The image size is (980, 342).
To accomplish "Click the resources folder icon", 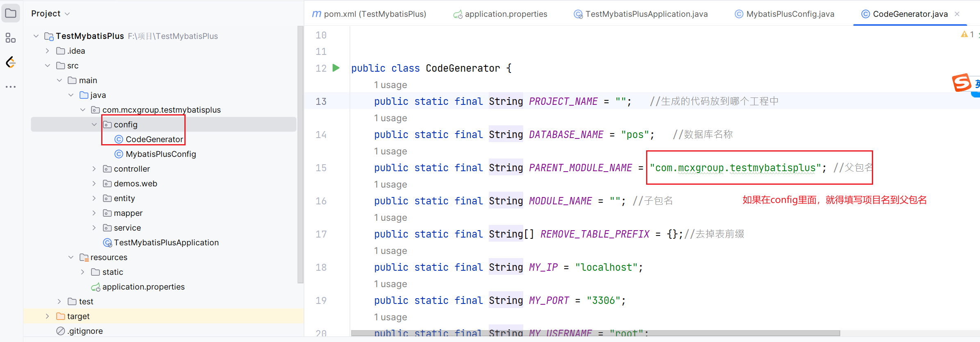I will [x=84, y=257].
